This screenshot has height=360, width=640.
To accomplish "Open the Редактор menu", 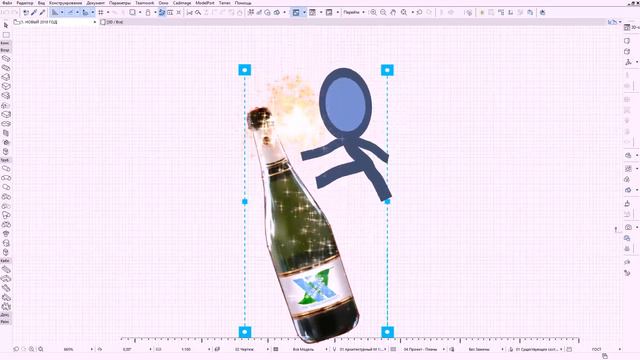I will point(25,3).
